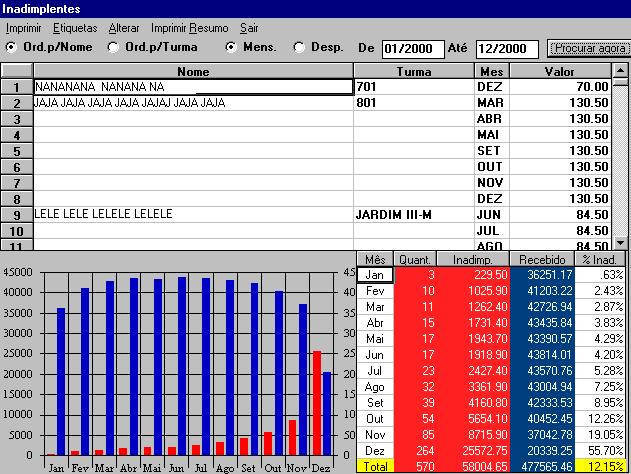Screen dimensions: 631x474
Task: Select the Ord.p/Turma radio button
Action: [x=113, y=47]
